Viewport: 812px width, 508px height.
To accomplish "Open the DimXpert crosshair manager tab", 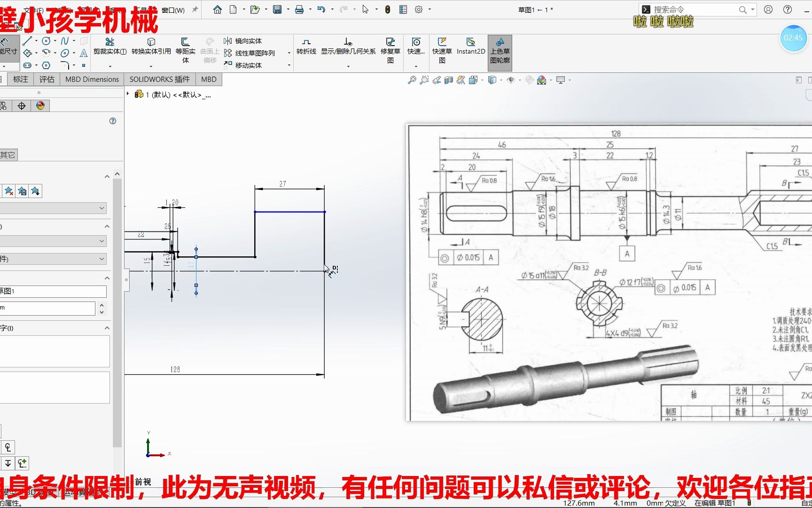I will [22, 106].
